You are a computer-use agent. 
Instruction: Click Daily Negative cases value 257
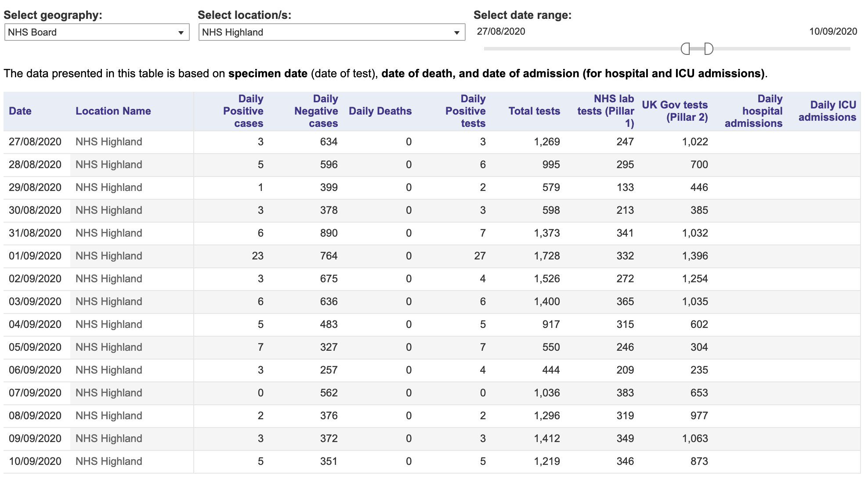(329, 370)
